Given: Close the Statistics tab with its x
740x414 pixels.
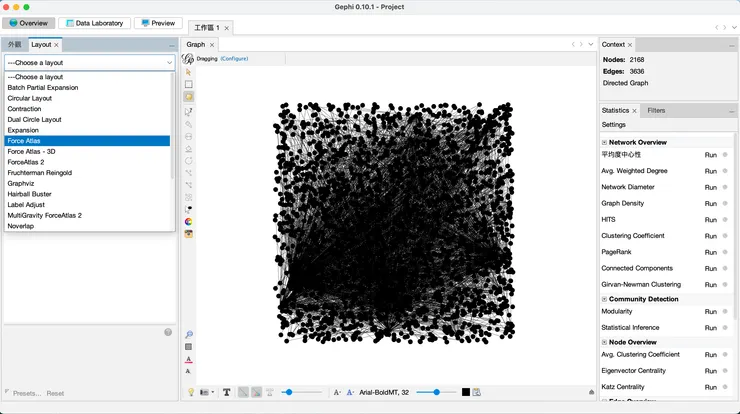Looking at the screenshot, I should 634,111.
